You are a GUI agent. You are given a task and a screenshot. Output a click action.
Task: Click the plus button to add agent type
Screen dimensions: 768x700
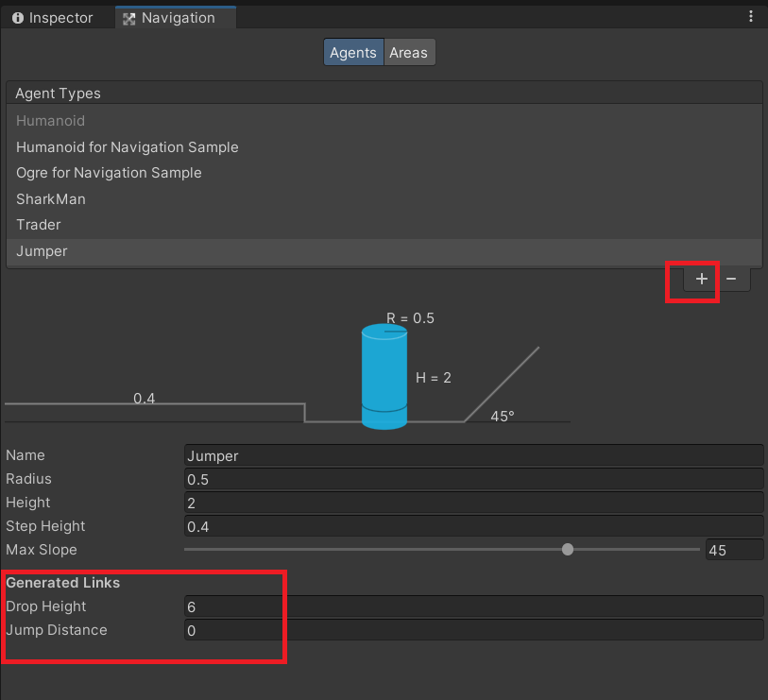click(x=701, y=280)
